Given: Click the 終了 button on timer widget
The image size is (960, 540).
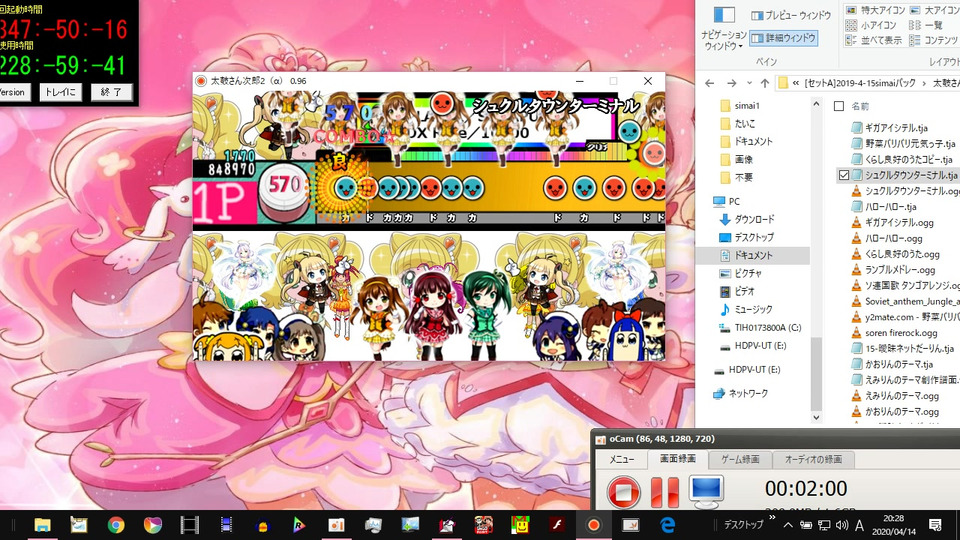Looking at the screenshot, I should click(x=111, y=92).
